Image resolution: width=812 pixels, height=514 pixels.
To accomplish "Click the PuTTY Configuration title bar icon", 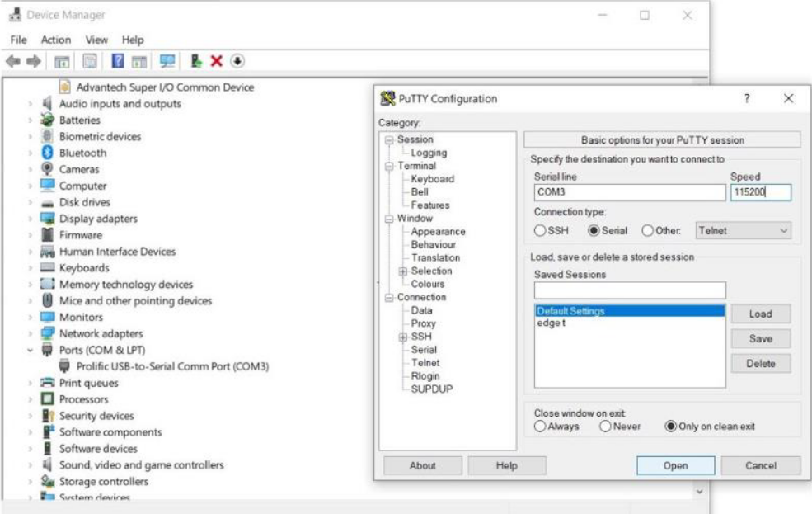I will point(387,98).
